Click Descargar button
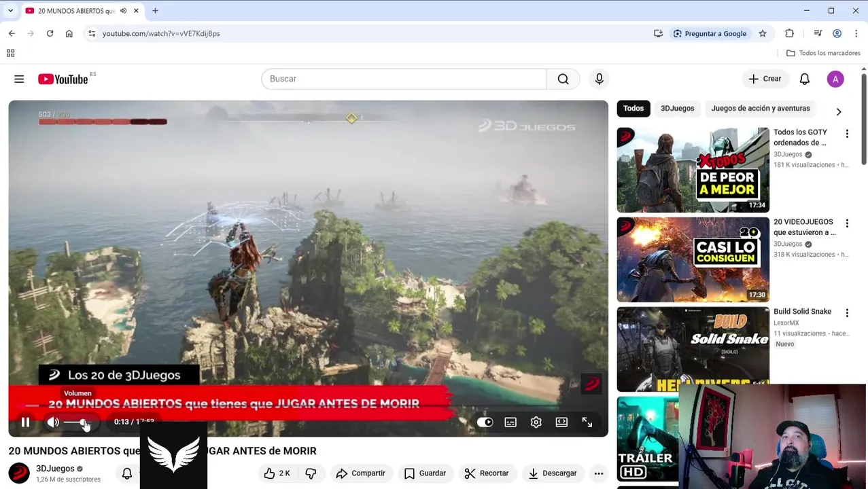This screenshot has height=489, width=868. tap(553, 473)
